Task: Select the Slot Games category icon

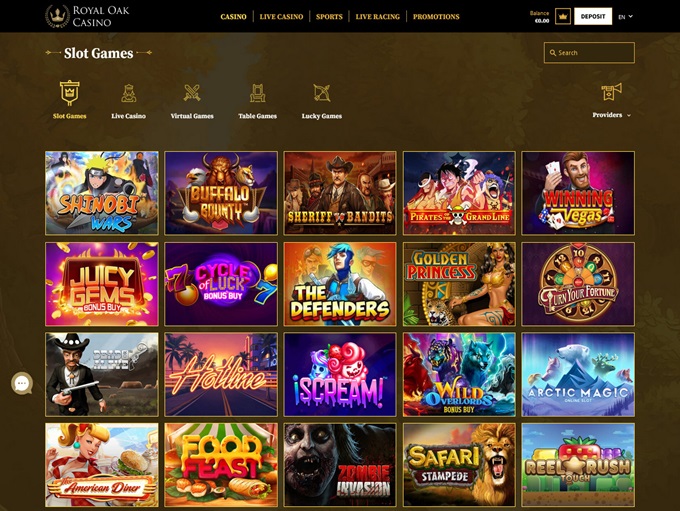Action: coord(69,93)
